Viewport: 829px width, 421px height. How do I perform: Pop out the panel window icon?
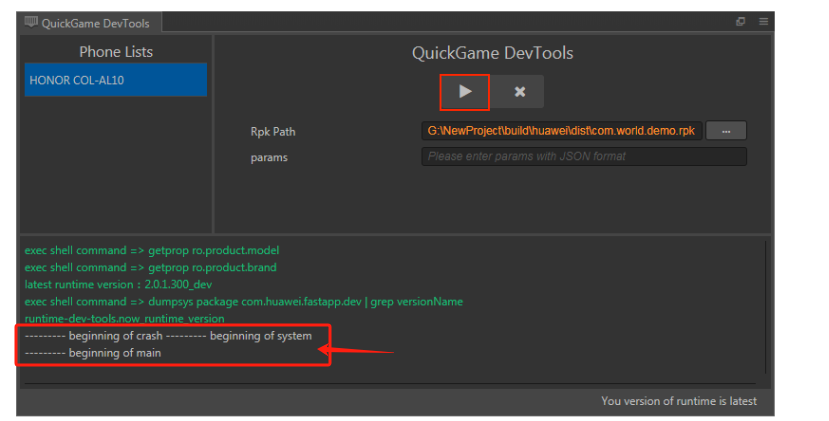click(740, 22)
